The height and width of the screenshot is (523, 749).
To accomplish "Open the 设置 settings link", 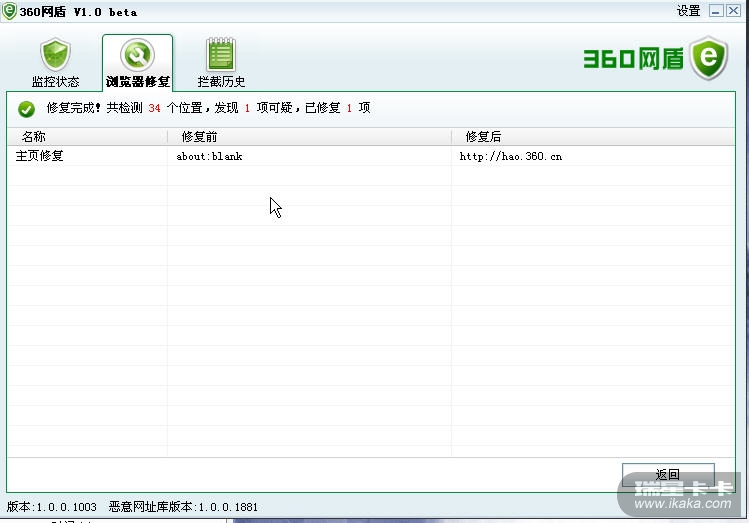I will coord(688,11).
